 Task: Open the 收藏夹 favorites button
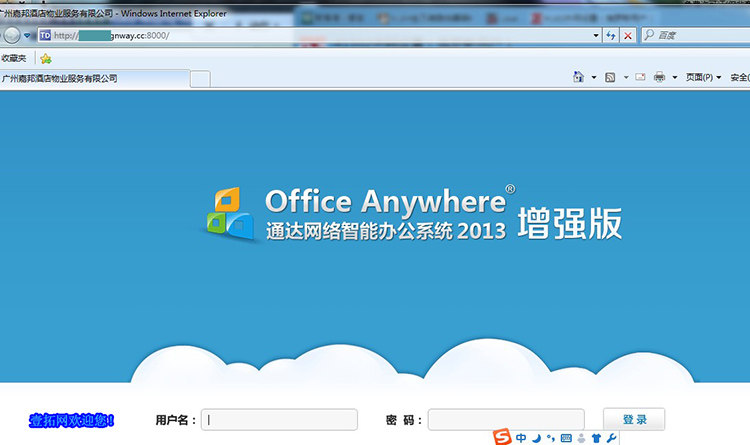coord(14,58)
